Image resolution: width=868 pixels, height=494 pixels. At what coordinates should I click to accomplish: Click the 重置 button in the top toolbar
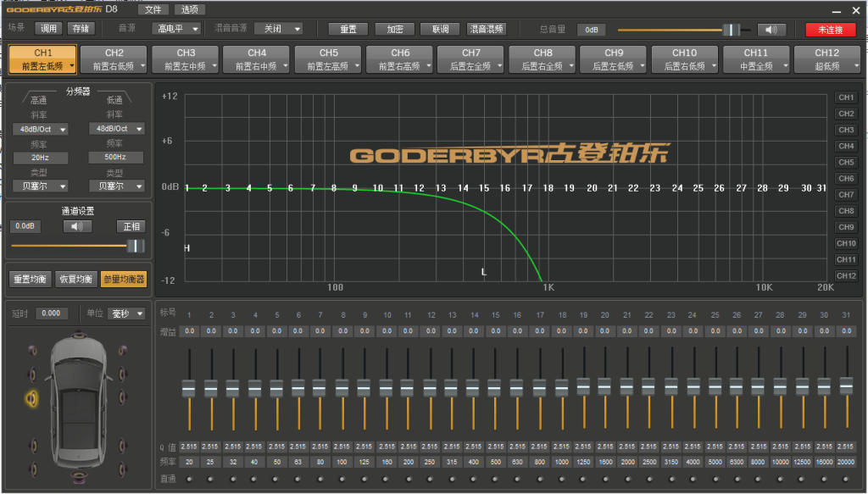coord(348,29)
